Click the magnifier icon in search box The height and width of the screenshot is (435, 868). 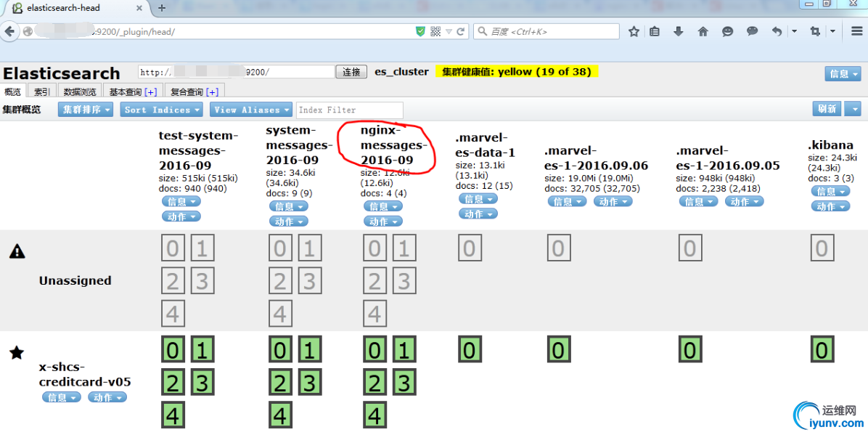tap(482, 31)
